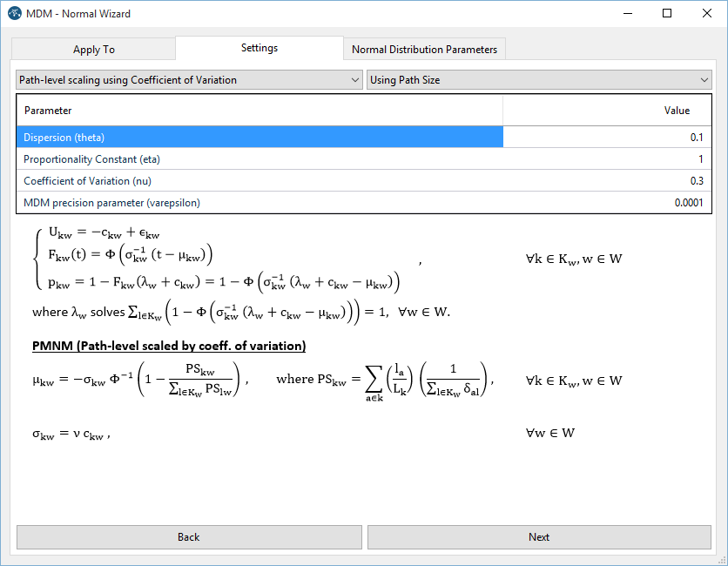Maximize the Normal Wizard window

[667, 14]
